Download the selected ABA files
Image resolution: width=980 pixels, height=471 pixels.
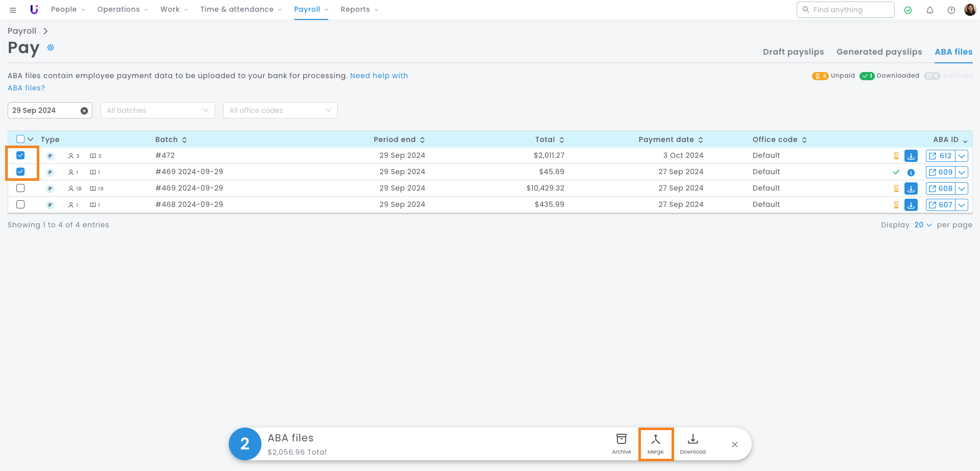(692, 443)
